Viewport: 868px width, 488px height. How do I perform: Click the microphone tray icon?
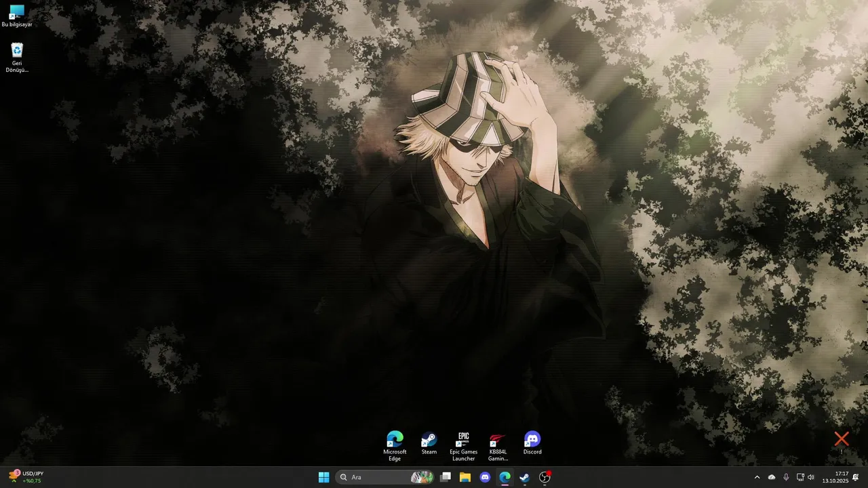click(x=786, y=477)
